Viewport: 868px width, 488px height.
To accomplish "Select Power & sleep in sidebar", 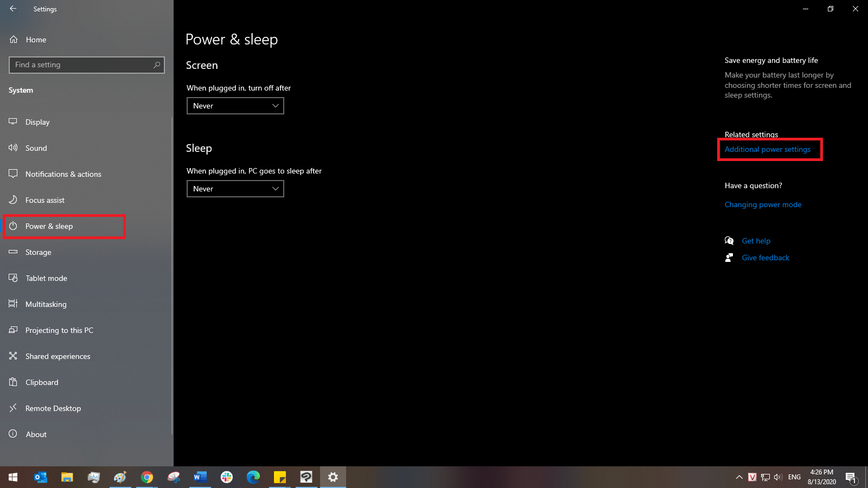I will click(87, 226).
